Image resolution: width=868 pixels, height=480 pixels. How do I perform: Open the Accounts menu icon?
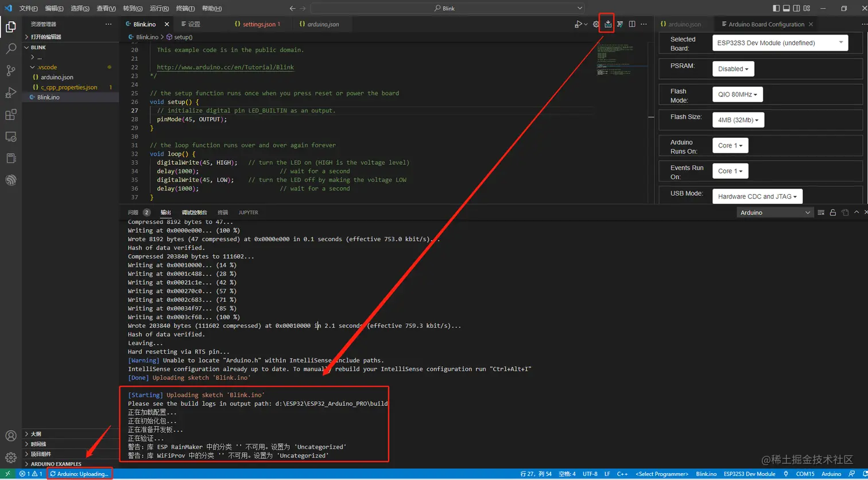tap(10, 436)
